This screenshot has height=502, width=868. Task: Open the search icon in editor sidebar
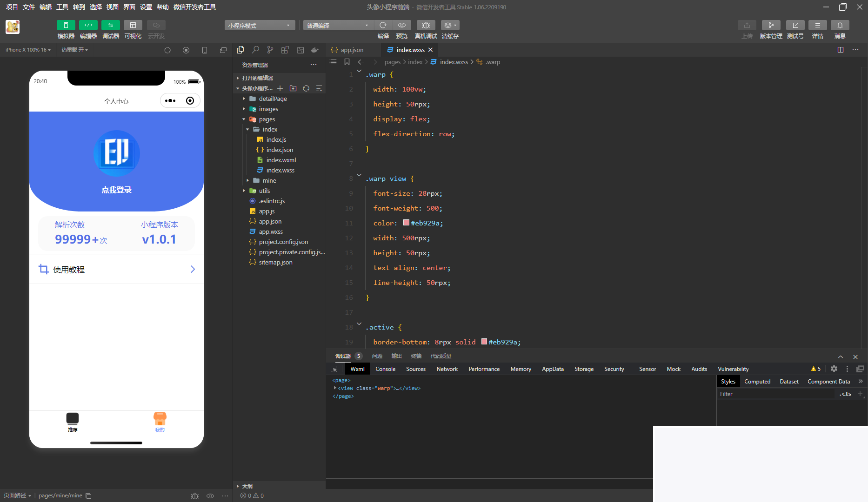coord(255,50)
